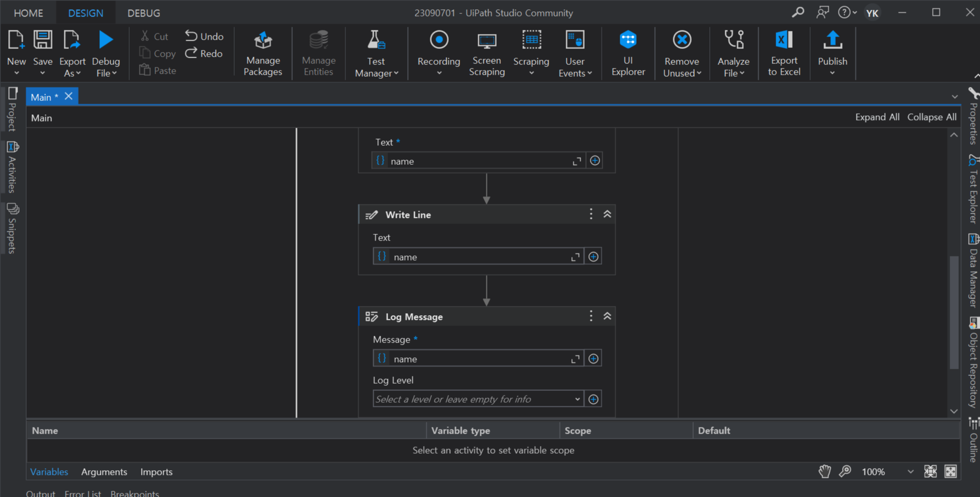This screenshot has height=497, width=980.
Task: Switch to DESIGN ribbon tab
Action: click(x=85, y=13)
